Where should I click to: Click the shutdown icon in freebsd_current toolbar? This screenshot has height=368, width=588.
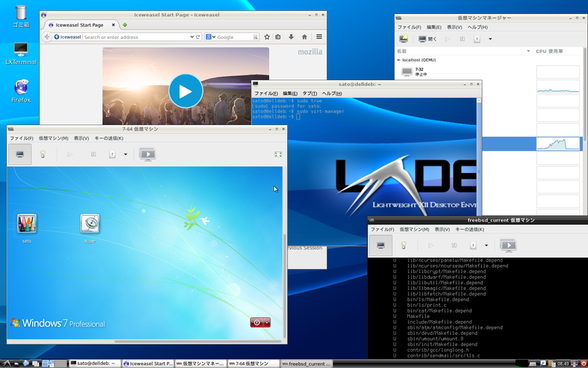coord(473,246)
